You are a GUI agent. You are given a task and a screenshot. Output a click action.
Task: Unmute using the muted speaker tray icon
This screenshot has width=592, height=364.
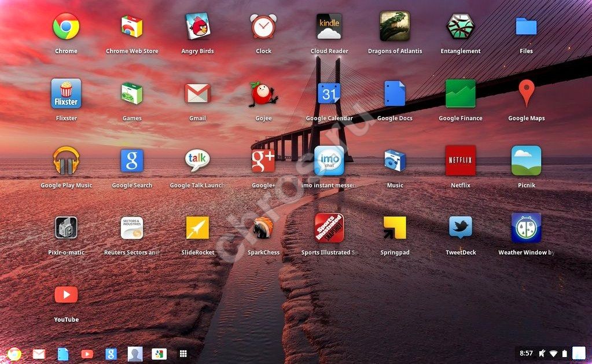pyautogui.click(x=542, y=353)
